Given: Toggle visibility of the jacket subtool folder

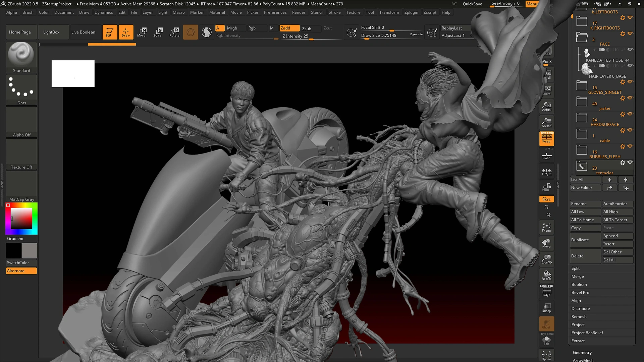Looking at the screenshot, I should pos(630,98).
